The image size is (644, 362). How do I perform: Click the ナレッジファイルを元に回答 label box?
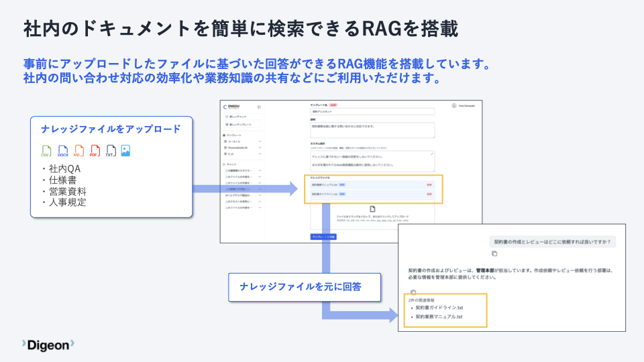(x=305, y=287)
